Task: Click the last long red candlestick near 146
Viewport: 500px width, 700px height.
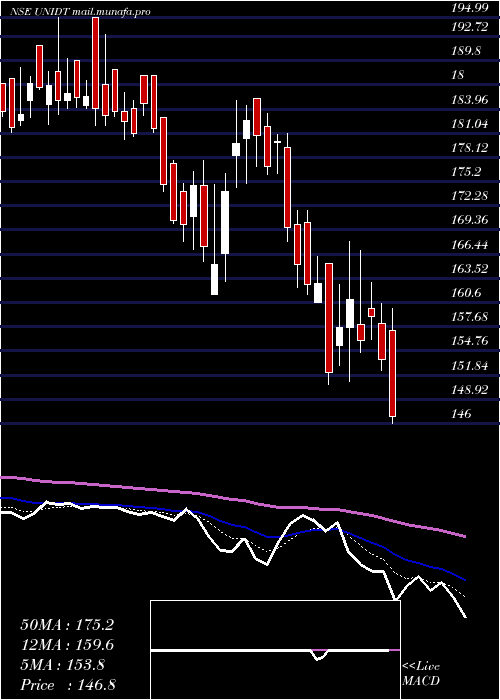Action: (x=392, y=373)
